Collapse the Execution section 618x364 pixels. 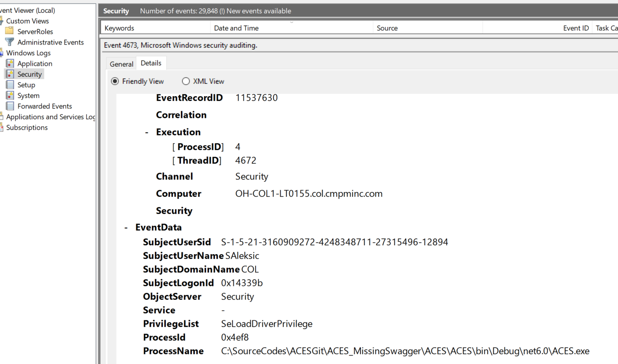[x=146, y=132]
